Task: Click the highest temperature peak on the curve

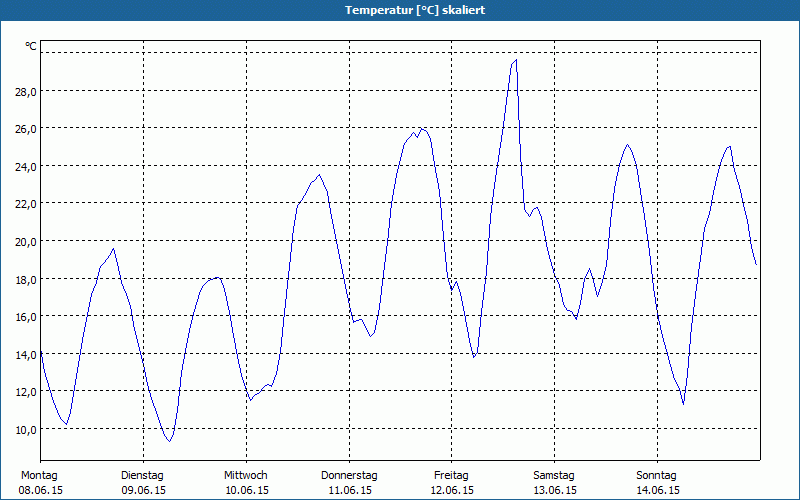Action: coord(516,60)
